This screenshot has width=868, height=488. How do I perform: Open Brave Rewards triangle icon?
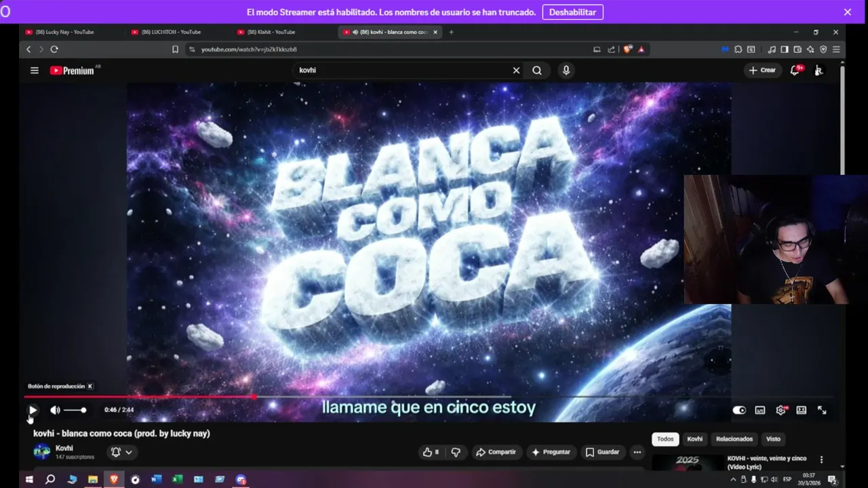click(641, 49)
